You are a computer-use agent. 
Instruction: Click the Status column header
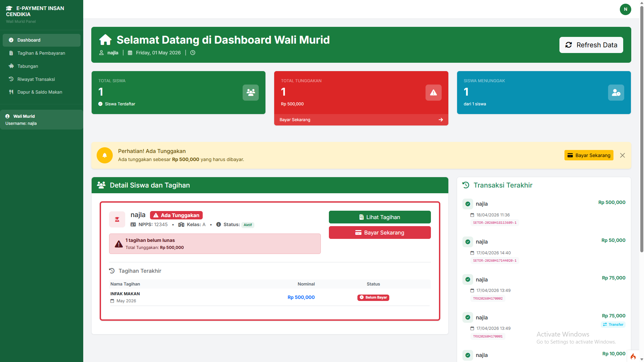pyautogui.click(x=373, y=284)
